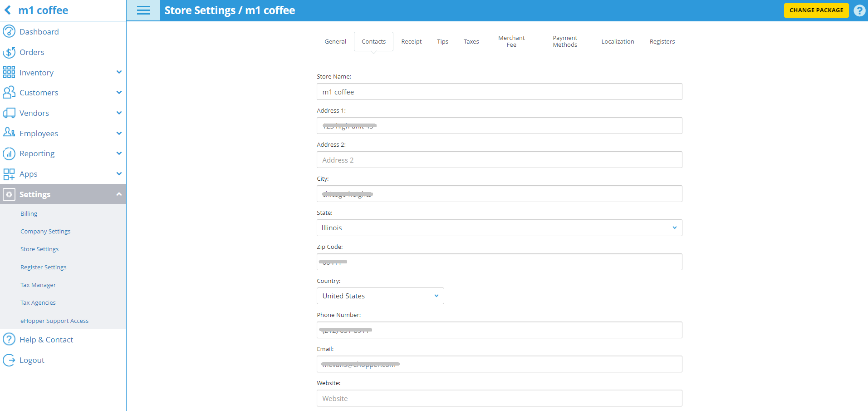Expand the Vendors menu chevron
This screenshot has height=411, width=868.
(119, 113)
